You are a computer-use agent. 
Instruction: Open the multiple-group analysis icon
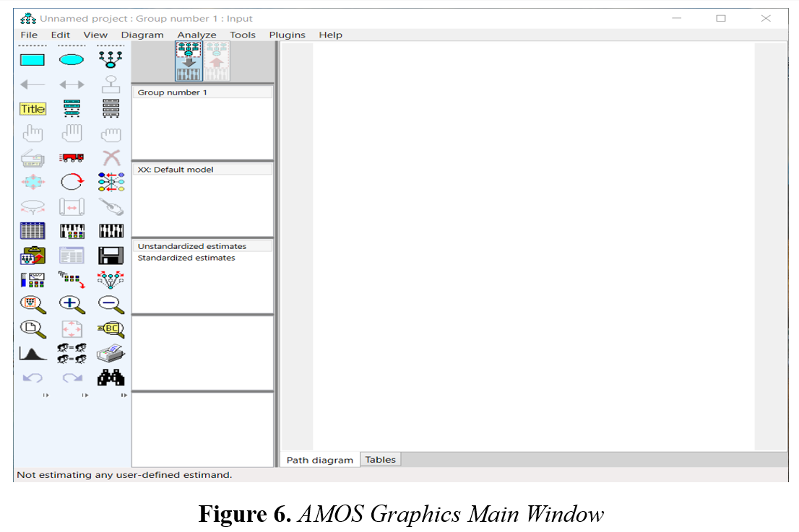click(x=72, y=353)
